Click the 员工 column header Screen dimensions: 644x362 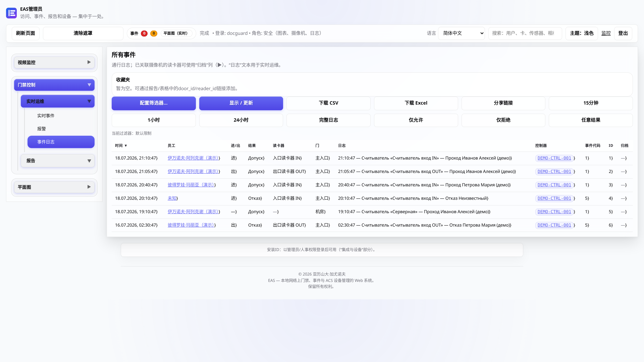click(171, 145)
